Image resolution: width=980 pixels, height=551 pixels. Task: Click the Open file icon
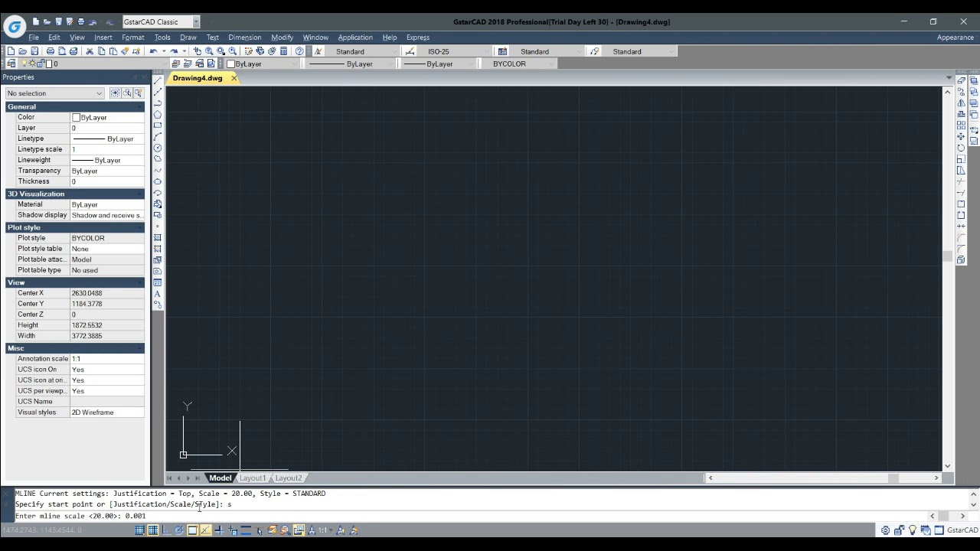point(23,51)
